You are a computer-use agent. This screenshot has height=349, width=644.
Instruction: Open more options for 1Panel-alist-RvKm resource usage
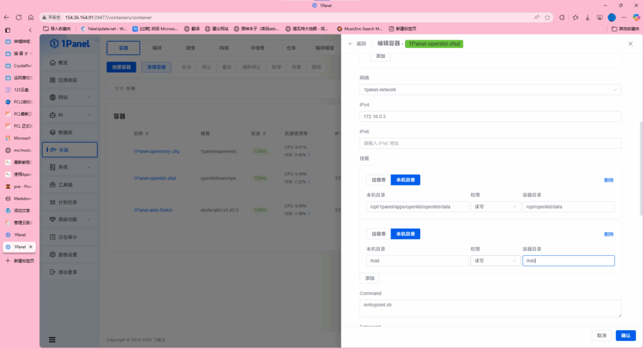pyautogui.click(x=309, y=214)
